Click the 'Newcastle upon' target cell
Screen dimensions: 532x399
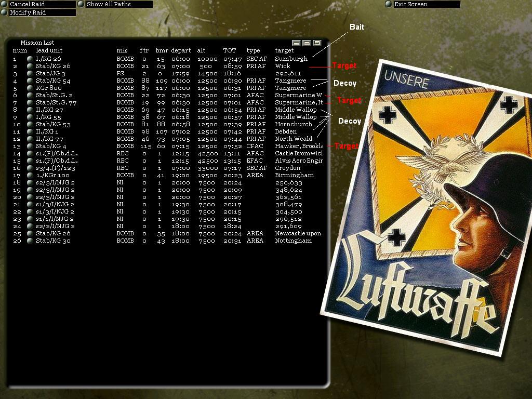(x=298, y=233)
